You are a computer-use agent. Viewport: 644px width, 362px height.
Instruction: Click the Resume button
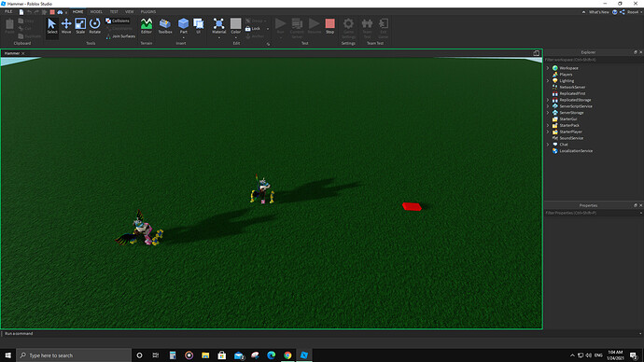click(x=315, y=25)
